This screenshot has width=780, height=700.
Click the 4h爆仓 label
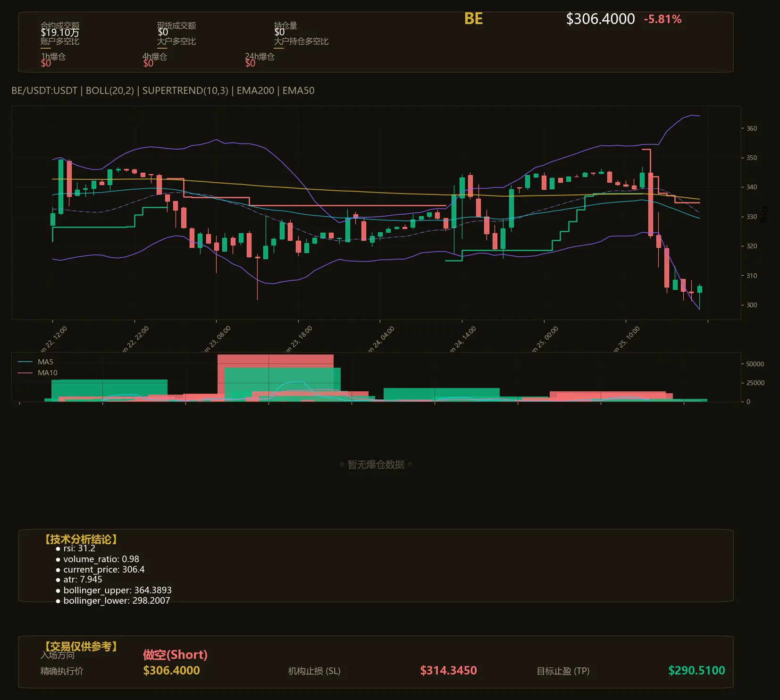click(155, 57)
